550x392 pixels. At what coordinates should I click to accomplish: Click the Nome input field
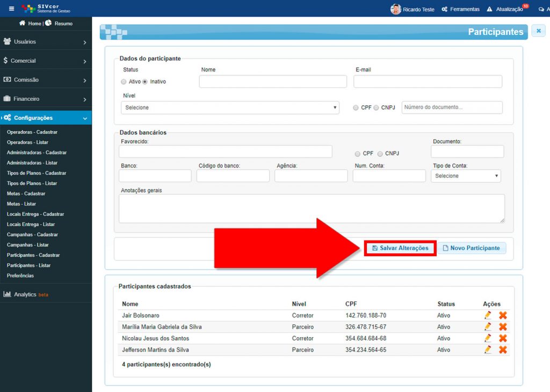(x=273, y=82)
